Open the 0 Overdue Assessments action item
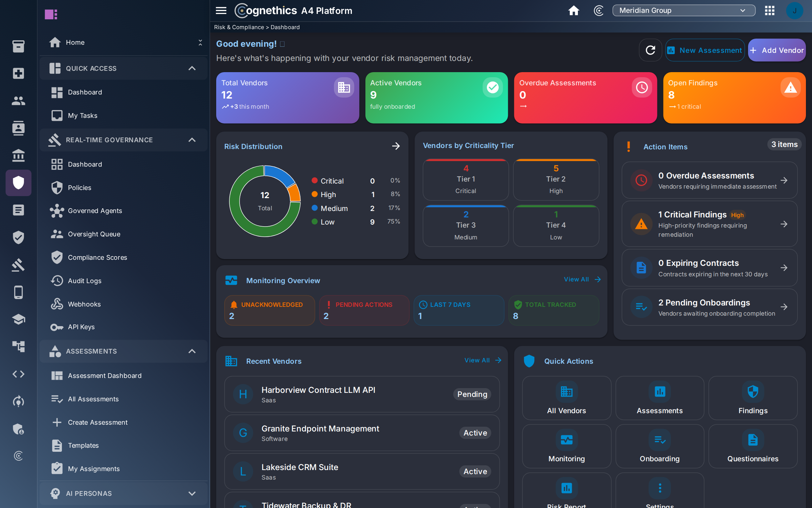 (709, 180)
